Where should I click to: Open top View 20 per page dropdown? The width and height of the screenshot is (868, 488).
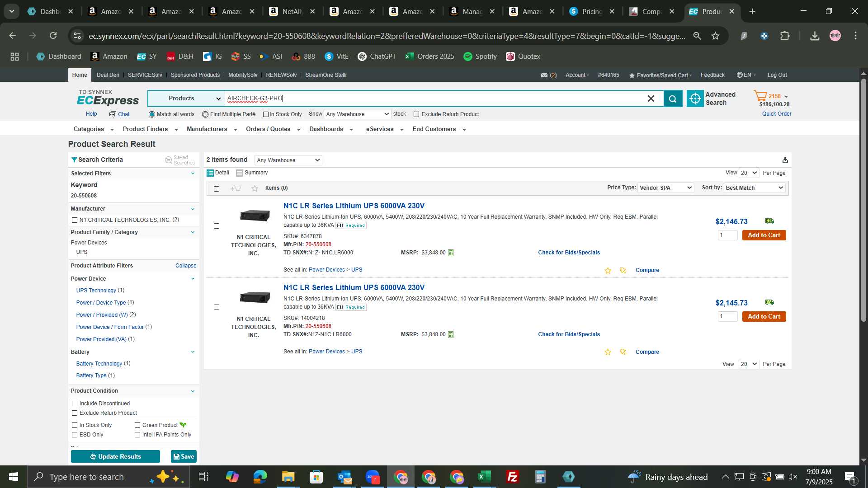(749, 173)
